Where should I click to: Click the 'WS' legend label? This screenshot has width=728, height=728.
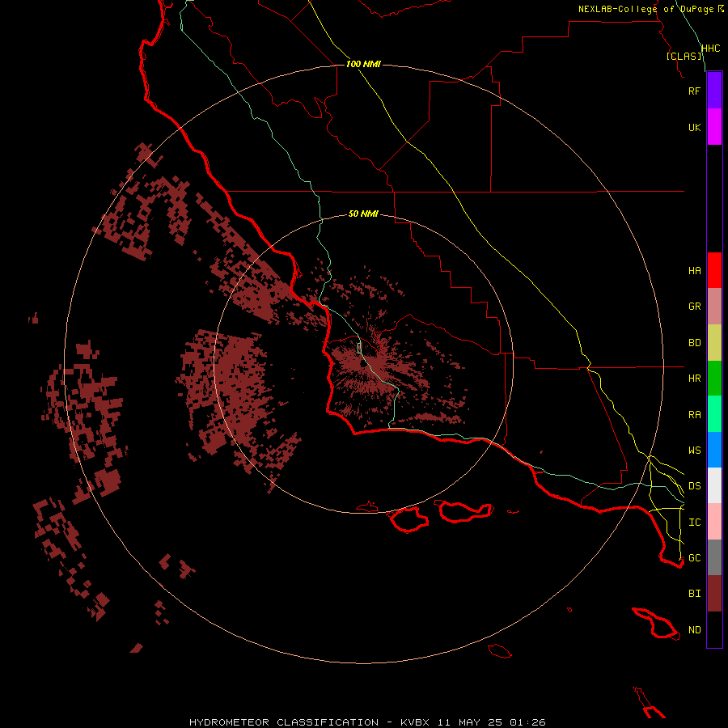[x=694, y=451]
